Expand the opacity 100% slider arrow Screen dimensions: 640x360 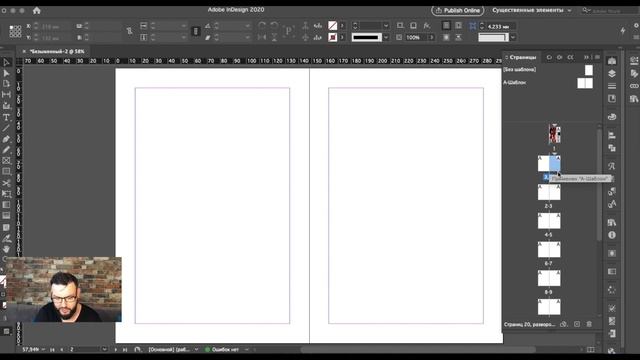[431, 38]
